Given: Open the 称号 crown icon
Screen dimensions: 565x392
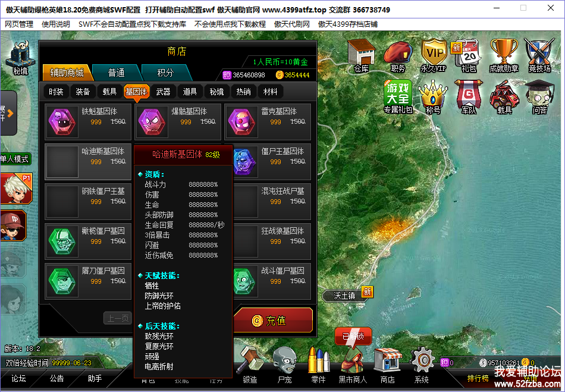Looking at the screenshot, I should (433, 98).
